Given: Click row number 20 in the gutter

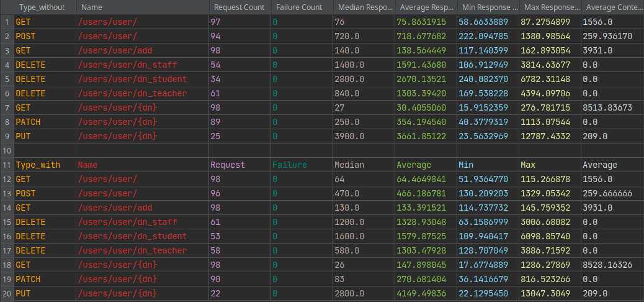Looking at the screenshot, I should coord(7,293).
